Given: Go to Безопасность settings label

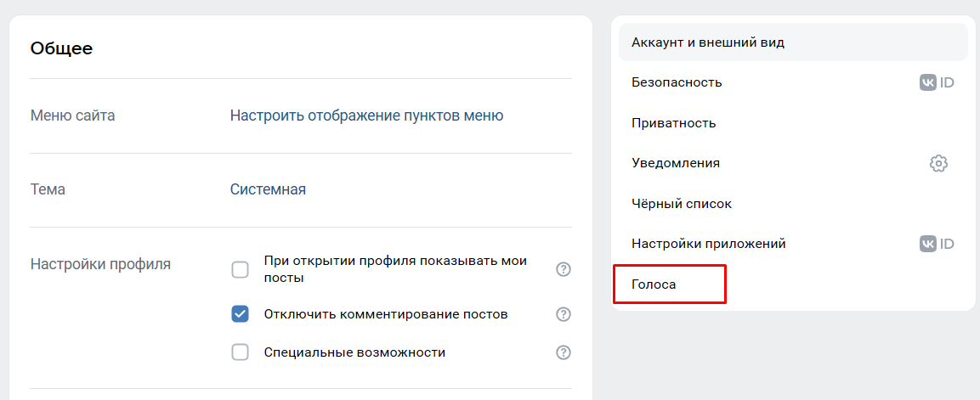Looking at the screenshot, I should pyautogui.click(x=677, y=82).
